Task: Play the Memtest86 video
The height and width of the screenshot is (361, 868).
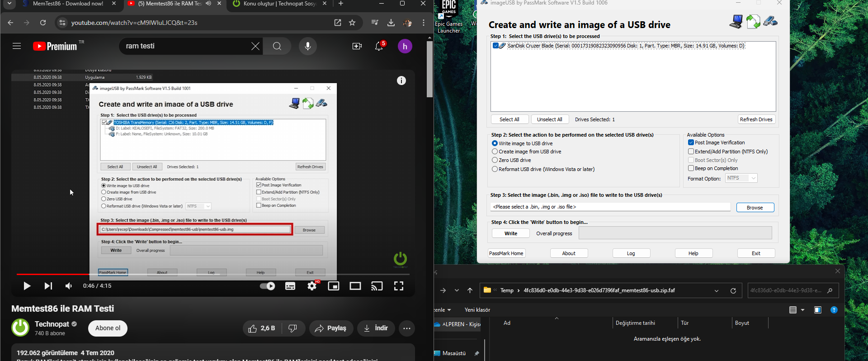Action: [27, 286]
